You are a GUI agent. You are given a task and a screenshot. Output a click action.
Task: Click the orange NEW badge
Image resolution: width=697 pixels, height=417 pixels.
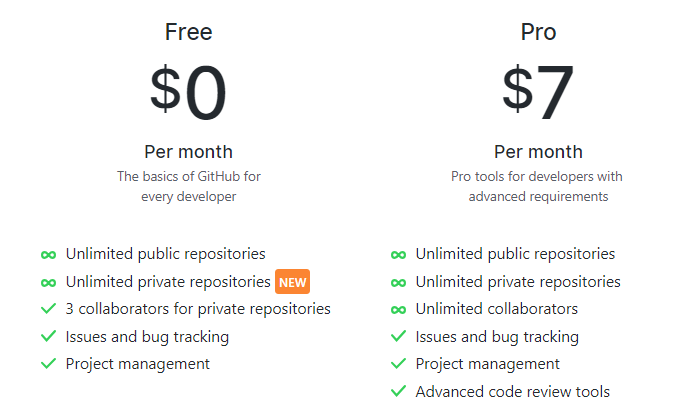point(292,283)
